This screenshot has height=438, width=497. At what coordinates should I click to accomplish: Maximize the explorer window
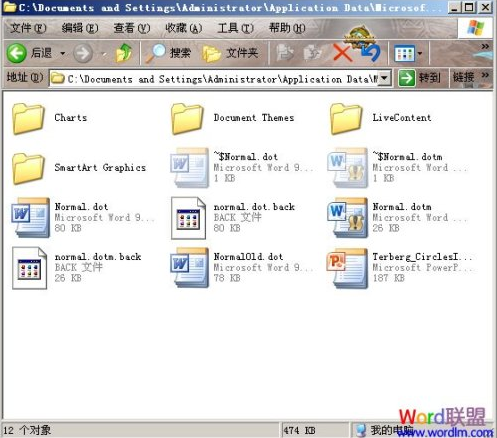pyautogui.click(x=469, y=7)
